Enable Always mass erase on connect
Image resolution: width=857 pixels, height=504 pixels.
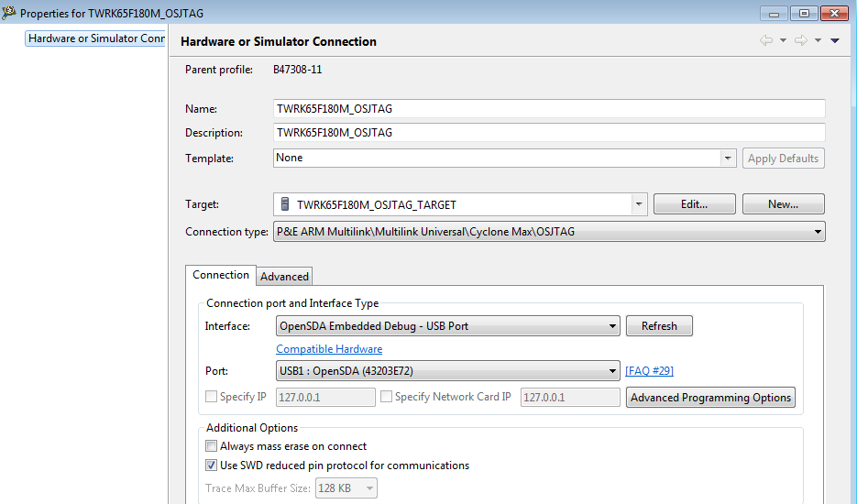(212, 446)
